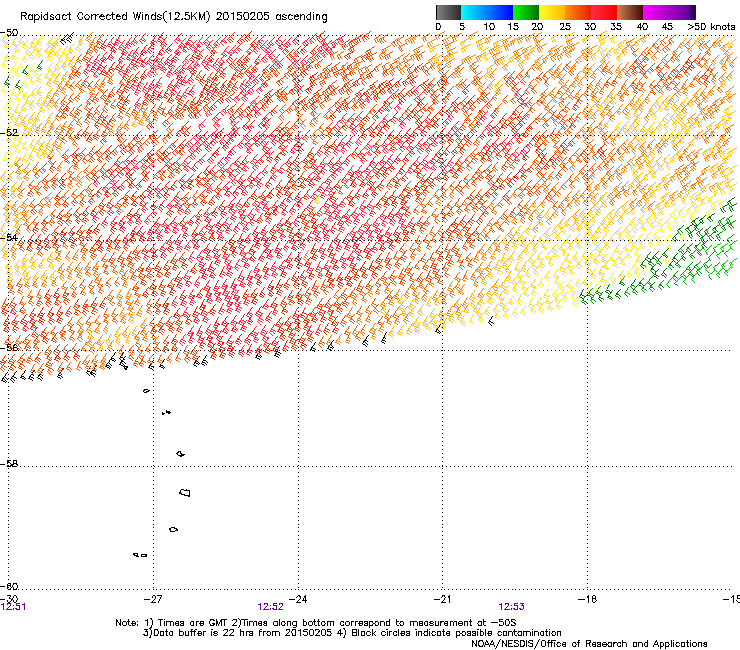Click the purple time stamp '12:51'
The image size is (740, 650).
(x=14, y=607)
